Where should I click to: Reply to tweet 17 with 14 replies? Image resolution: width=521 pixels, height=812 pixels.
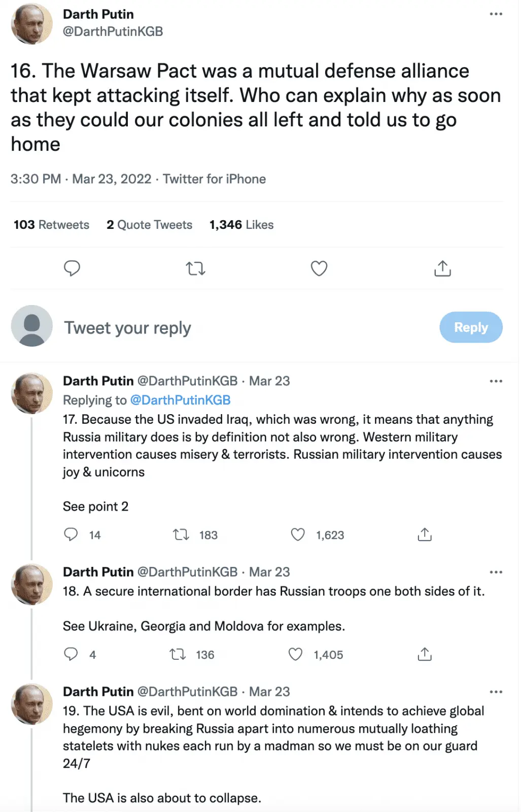(71, 535)
